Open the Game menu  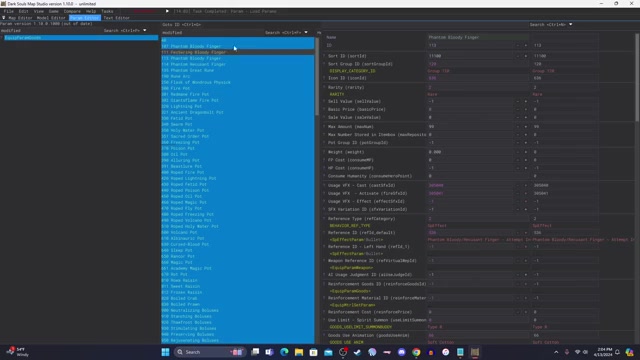(53, 11)
